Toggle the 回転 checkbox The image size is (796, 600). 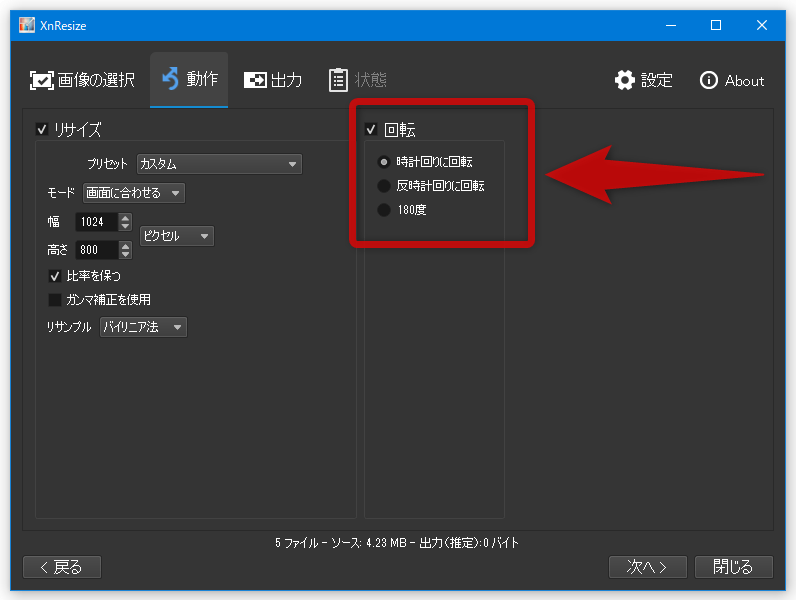[x=371, y=129]
